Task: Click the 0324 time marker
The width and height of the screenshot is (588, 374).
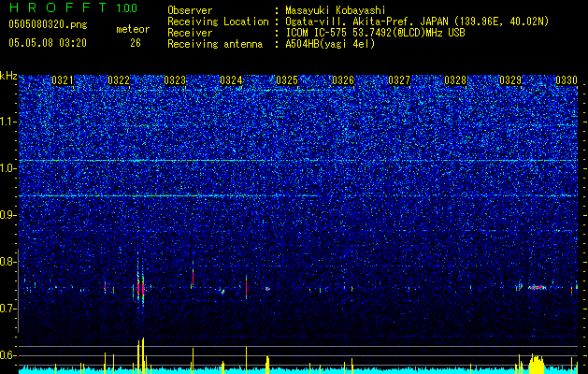Action: pyautogui.click(x=231, y=79)
